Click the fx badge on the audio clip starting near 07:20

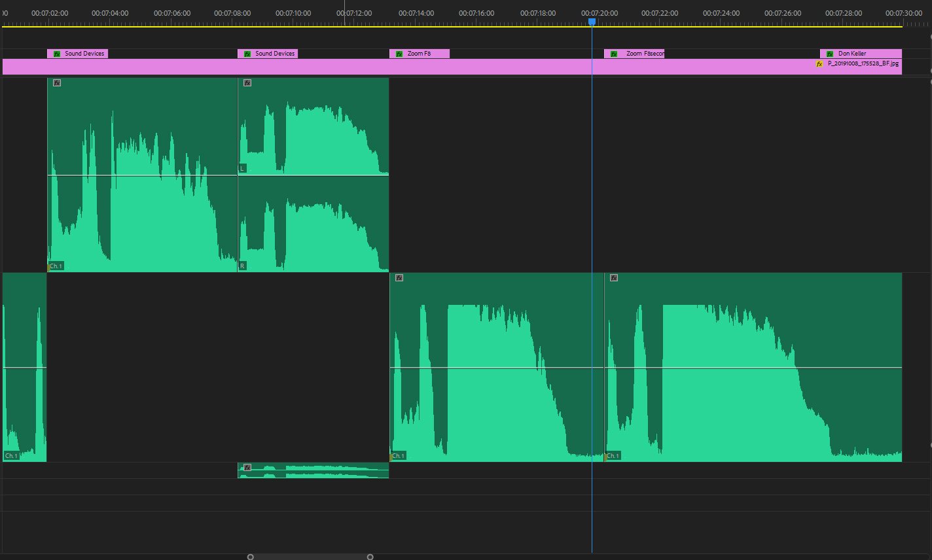pyautogui.click(x=614, y=278)
